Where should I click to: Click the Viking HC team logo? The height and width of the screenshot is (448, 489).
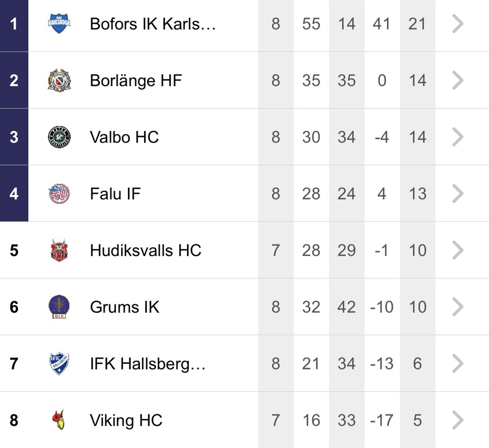59,420
